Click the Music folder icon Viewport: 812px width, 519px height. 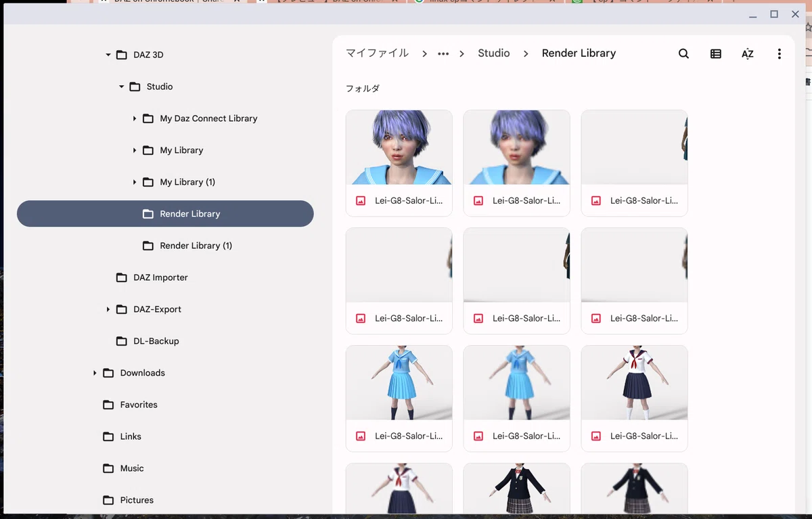(108, 468)
